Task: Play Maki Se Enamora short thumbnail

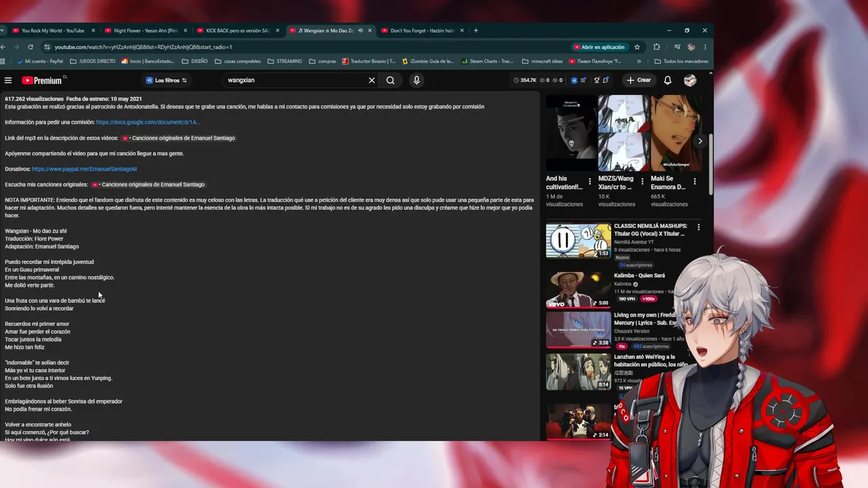Action: pos(676,133)
